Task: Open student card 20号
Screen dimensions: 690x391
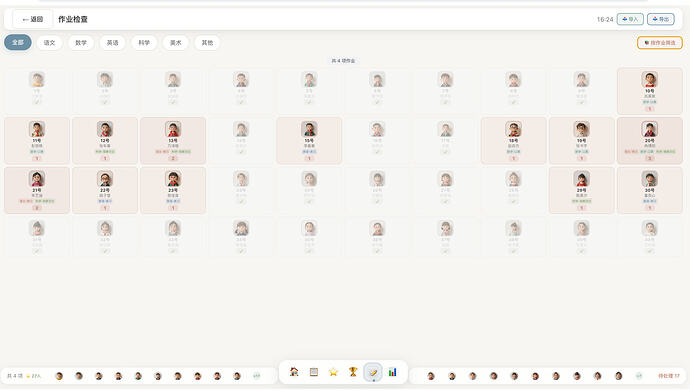Action: (650, 141)
